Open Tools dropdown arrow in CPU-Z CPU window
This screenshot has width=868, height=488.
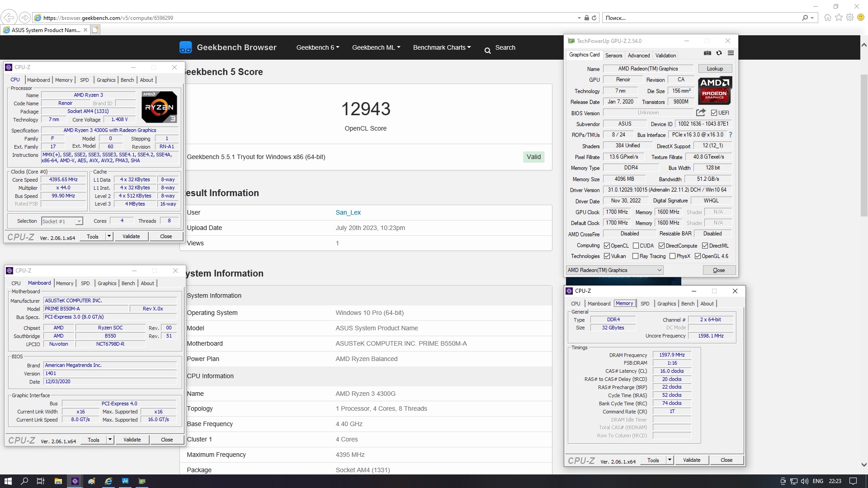pos(109,236)
